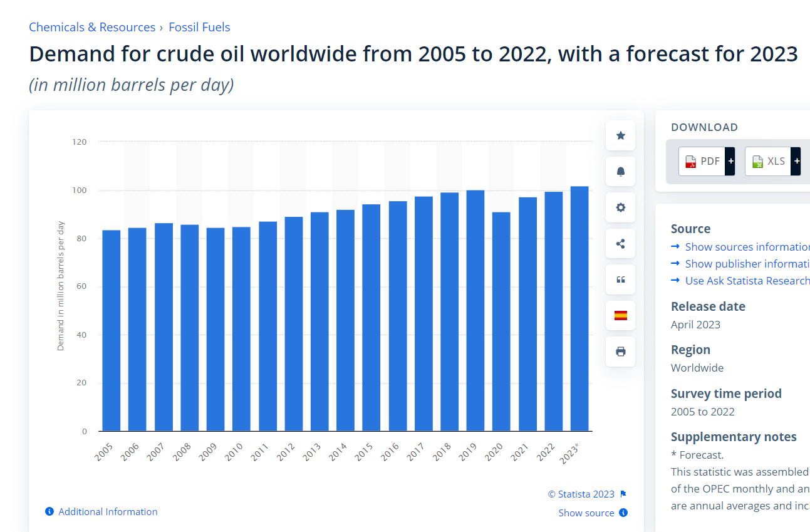
Task: Click the 2023* x-axis label
Action: coord(569,453)
